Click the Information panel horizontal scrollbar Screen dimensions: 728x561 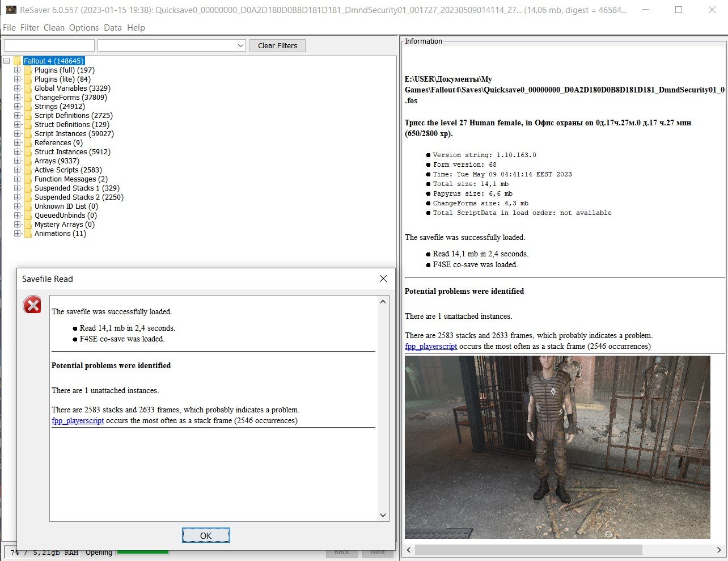click(x=527, y=550)
